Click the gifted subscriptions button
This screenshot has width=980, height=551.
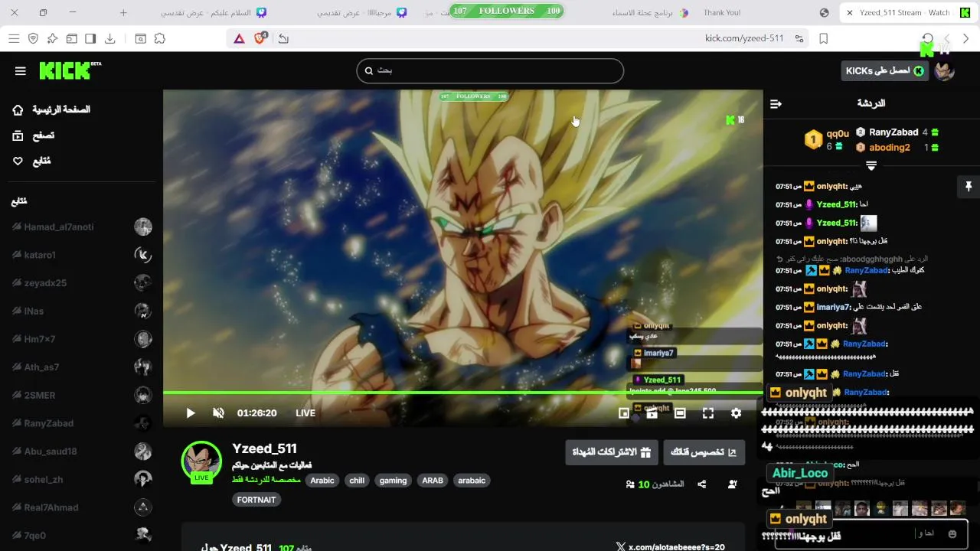pos(612,452)
